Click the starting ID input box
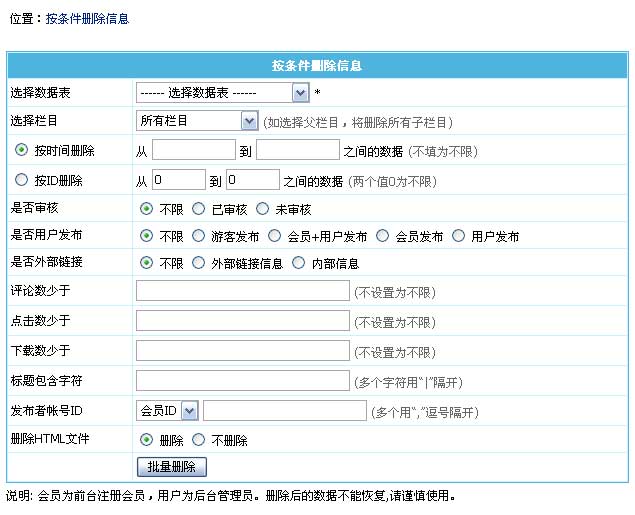 [177, 180]
